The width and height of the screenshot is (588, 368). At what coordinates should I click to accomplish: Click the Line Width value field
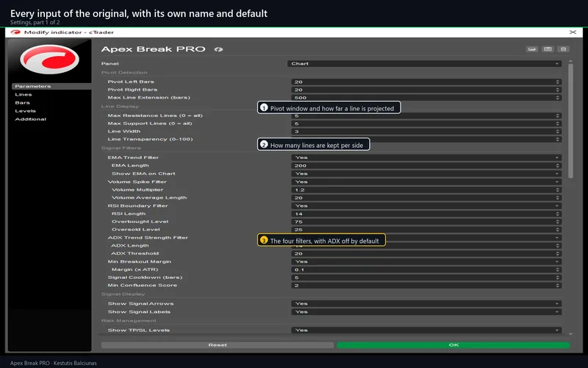pos(426,132)
